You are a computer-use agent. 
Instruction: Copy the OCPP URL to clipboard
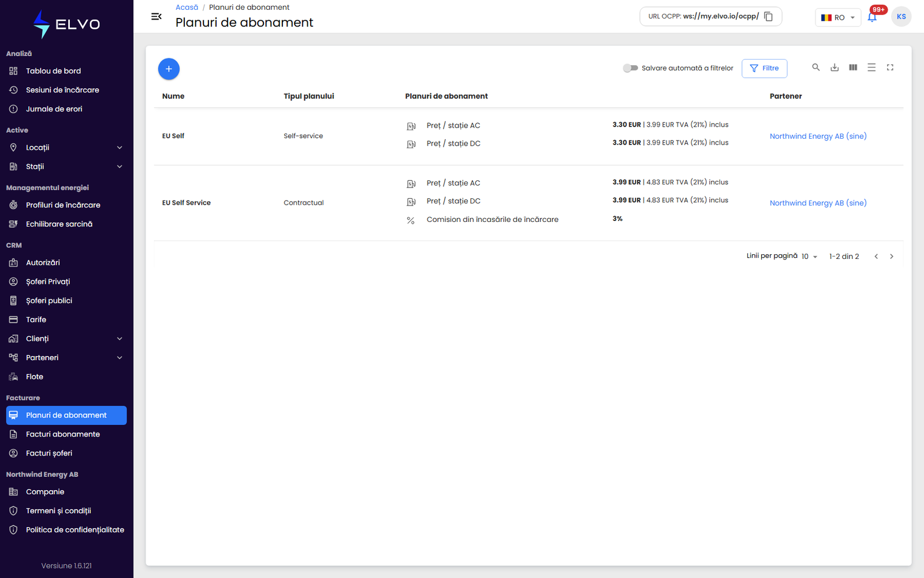(769, 16)
